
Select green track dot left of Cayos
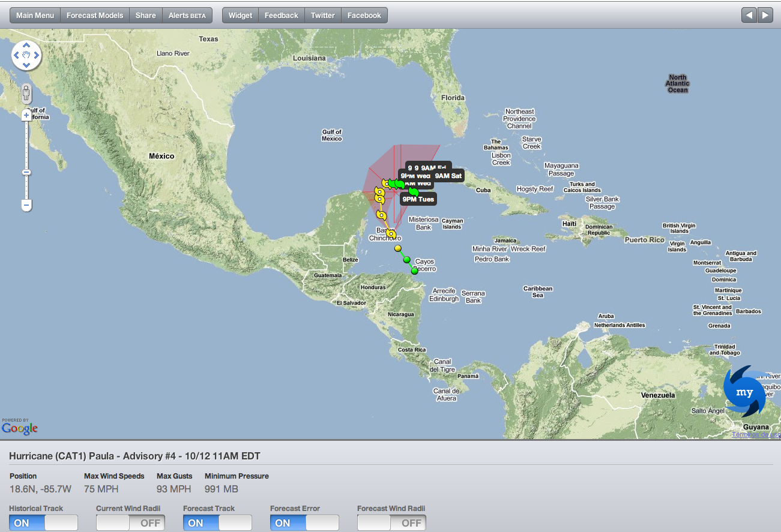pos(407,260)
